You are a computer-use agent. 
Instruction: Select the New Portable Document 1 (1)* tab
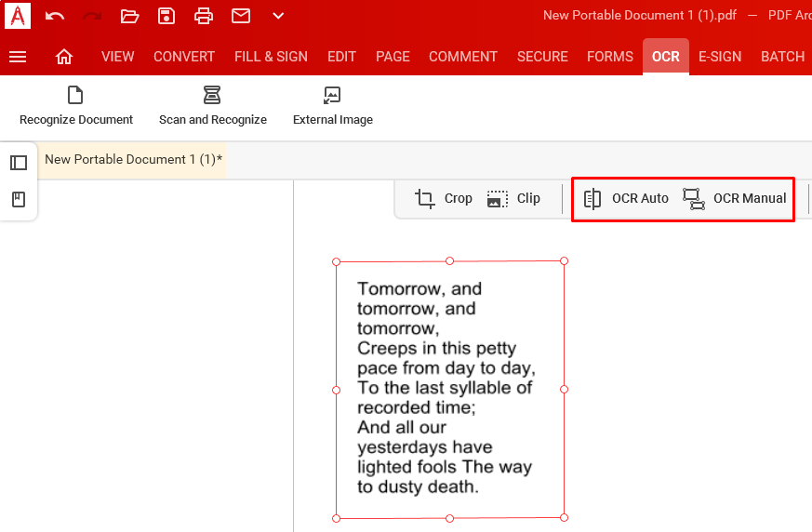[133, 160]
